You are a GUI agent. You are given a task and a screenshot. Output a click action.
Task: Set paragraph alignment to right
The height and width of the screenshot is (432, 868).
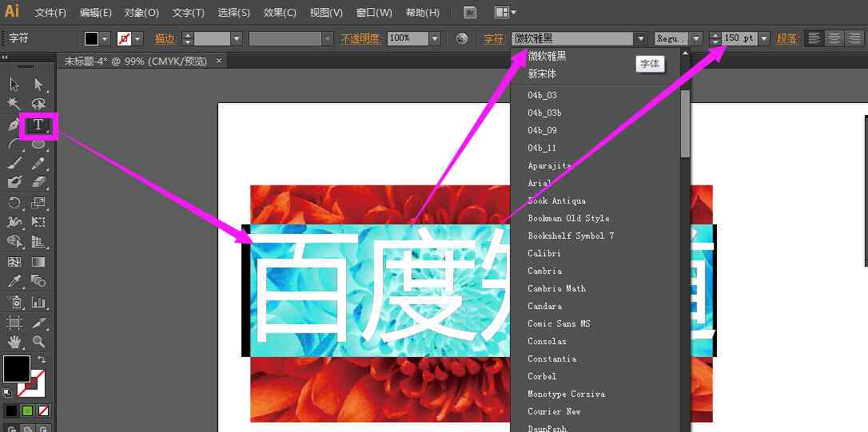[x=855, y=38]
